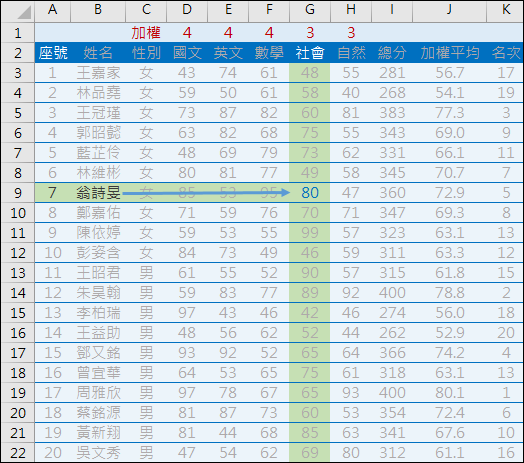Select the name cell 吳文秀
The width and height of the screenshot is (524, 463).
[98, 453]
